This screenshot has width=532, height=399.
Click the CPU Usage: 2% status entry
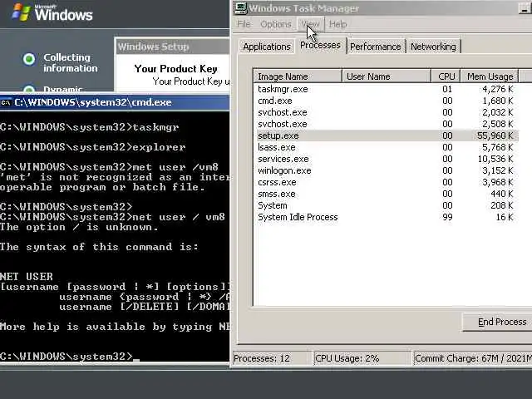[362, 358]
